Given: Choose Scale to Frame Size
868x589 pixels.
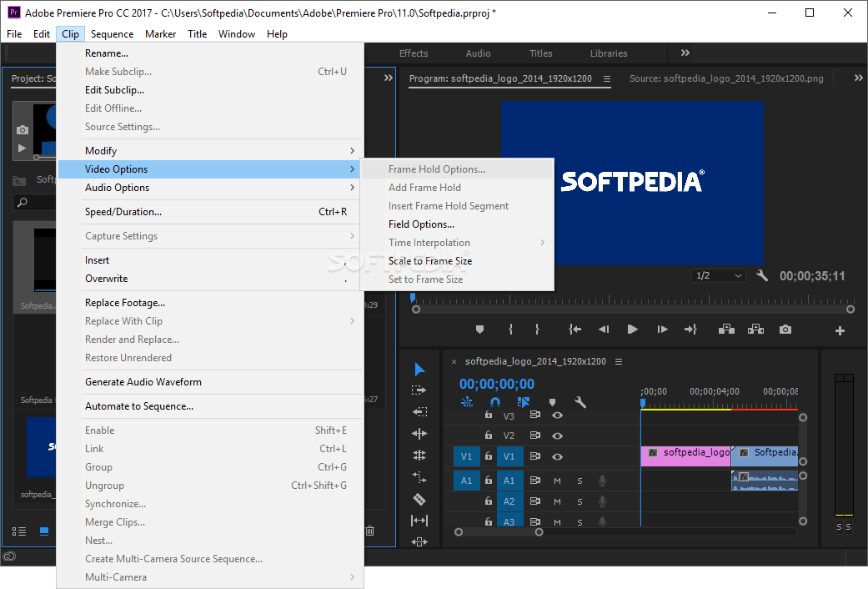Looking at the screenshot, I should click(430, 261).
